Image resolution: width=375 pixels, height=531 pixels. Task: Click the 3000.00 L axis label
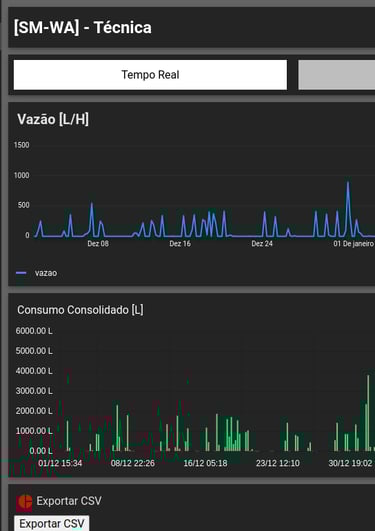[x=34, y=391]
